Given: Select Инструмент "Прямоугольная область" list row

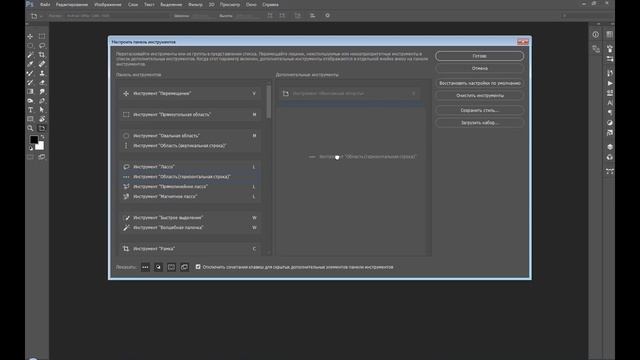Looking at the screenshot, I should [x=190, y=115].
